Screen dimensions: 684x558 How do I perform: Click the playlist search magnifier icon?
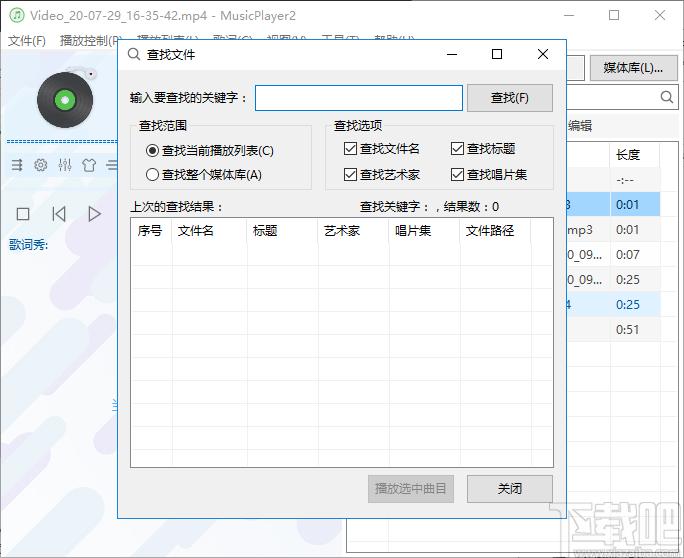[x=667, y=97]
